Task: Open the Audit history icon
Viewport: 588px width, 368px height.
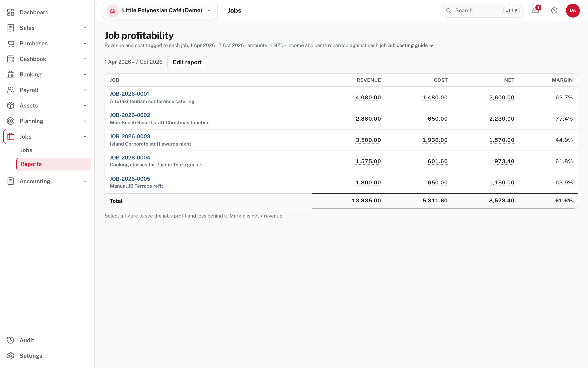Action: [10, 340]
